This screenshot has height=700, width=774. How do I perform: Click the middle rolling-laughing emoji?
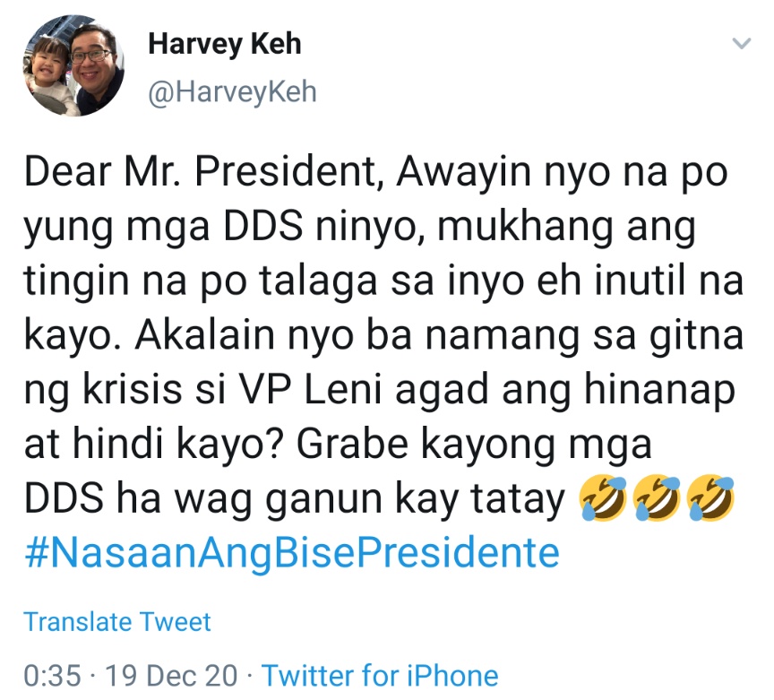coord(657,499)
